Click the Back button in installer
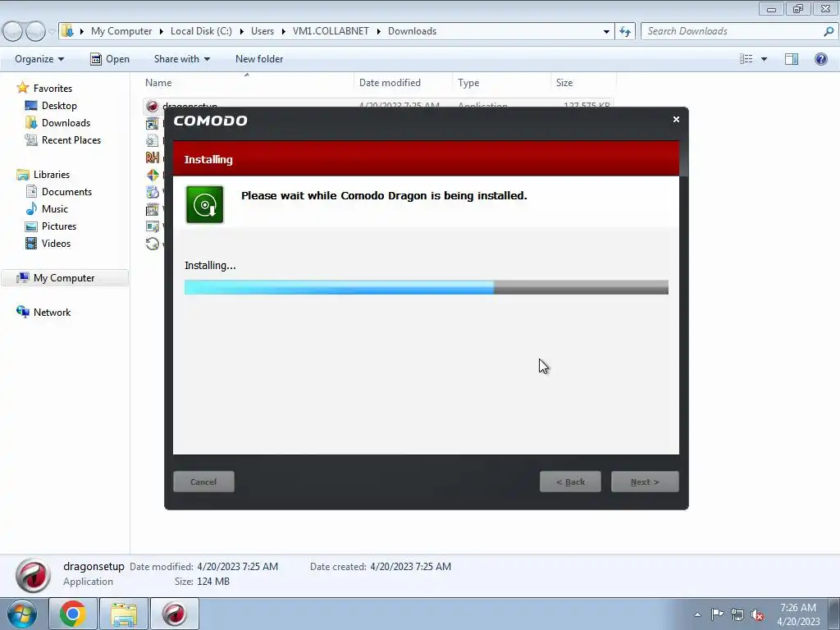Screen dimensions: 840x630 570,482
